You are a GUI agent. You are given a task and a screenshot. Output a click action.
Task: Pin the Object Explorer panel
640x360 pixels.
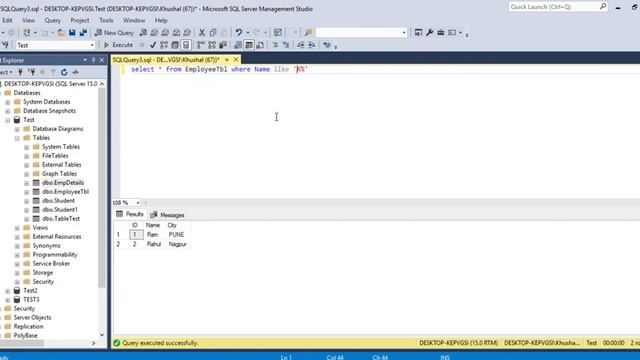[x=93, y=60]
